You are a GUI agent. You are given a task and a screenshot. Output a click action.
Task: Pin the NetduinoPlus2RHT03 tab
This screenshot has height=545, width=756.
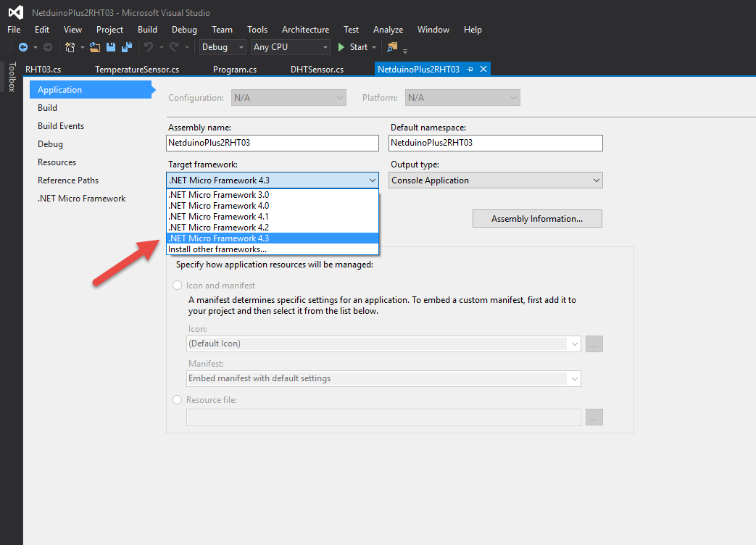(470, 70)
